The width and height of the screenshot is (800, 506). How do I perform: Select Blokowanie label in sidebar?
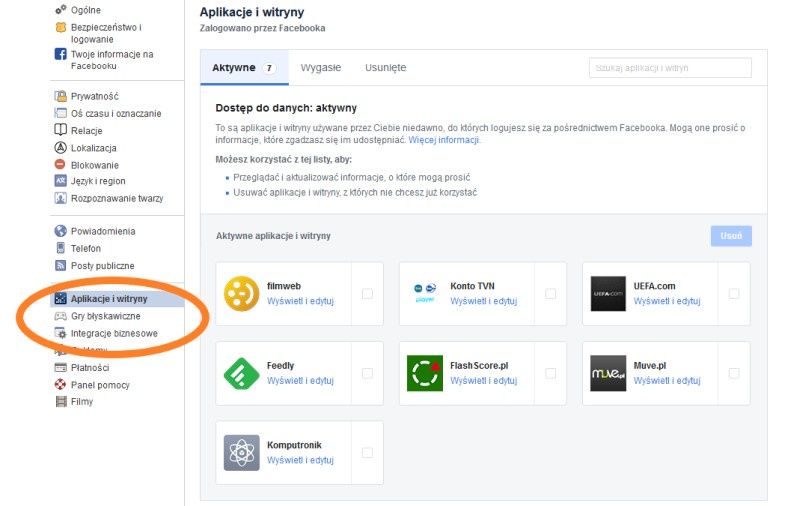(x=94, y=165)
